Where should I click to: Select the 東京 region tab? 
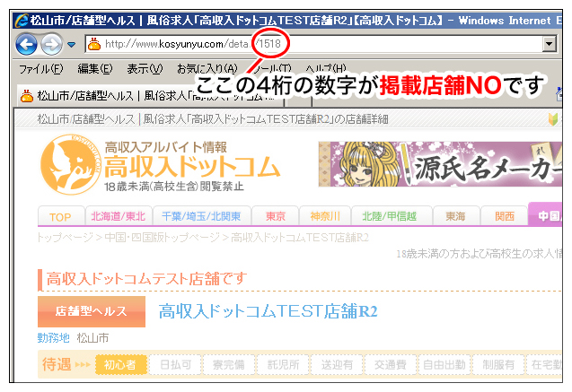276,216
